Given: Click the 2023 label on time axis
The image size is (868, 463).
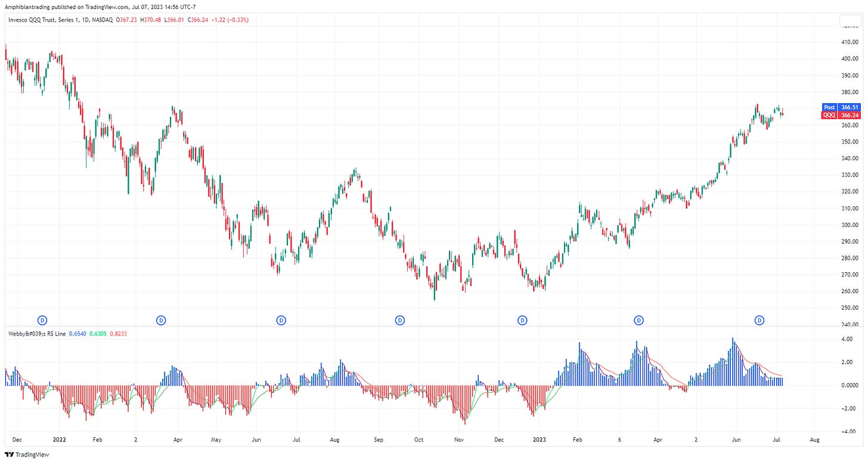Looking at the screenshot, I should (539, 440).
